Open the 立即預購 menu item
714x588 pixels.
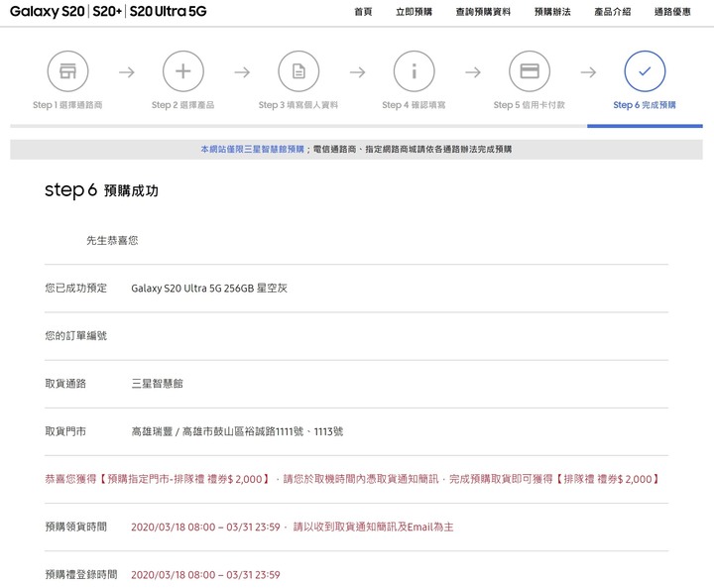tap(414, 12)
